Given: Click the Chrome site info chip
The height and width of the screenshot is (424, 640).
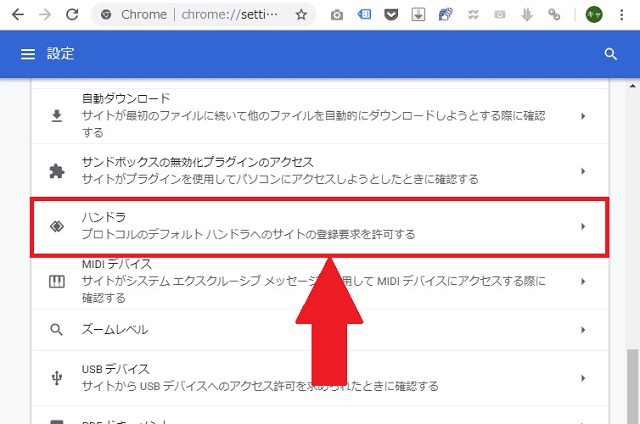Looking at the screenshot, I should 135,15.
